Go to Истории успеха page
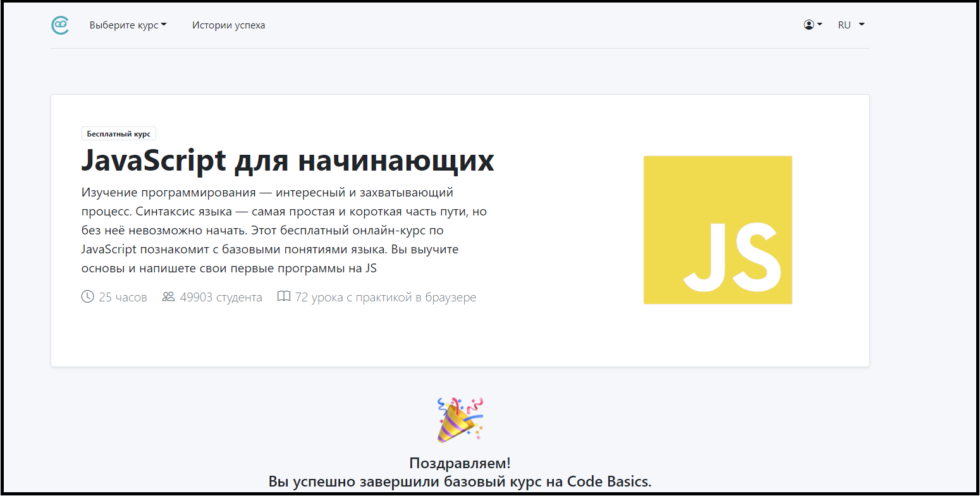Screen dimensions: 980x496 coord(228,25)
